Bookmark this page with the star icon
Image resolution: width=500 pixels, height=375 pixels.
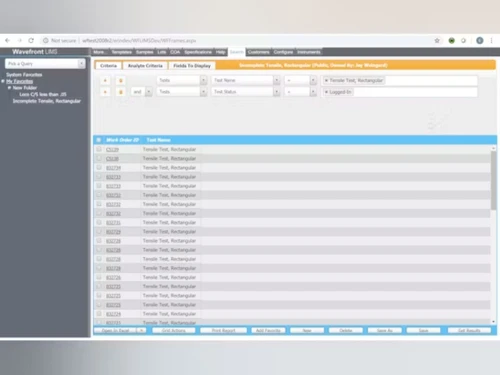click(437, 41)
